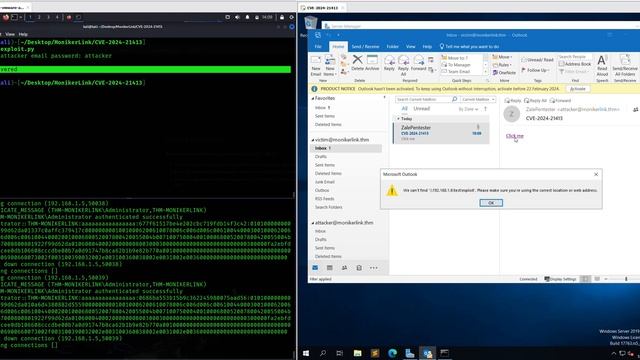
Task: Open the Rules dropdown in ribbon
Action: (x=502, y=65)
